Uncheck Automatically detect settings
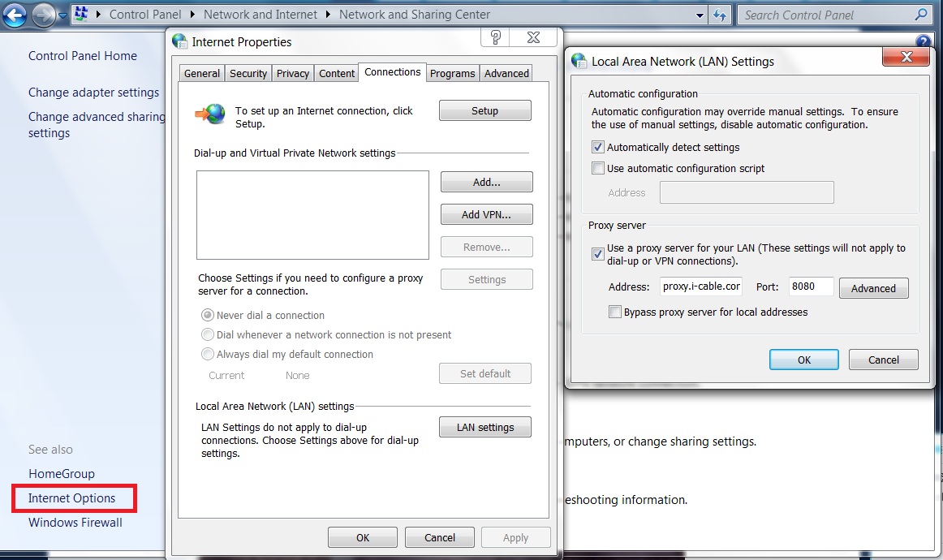Viewport: 943px width, 560px height. tap(598, 148)
